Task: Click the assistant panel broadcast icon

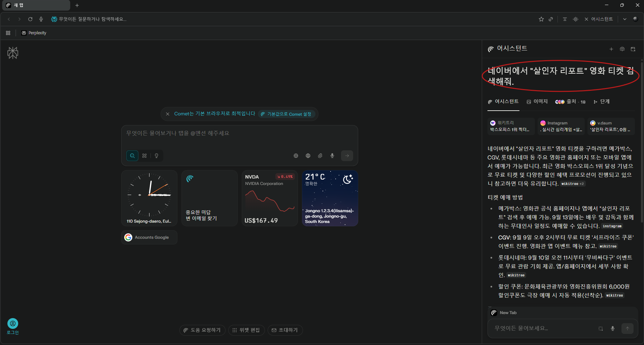Action: coord(622,49)
